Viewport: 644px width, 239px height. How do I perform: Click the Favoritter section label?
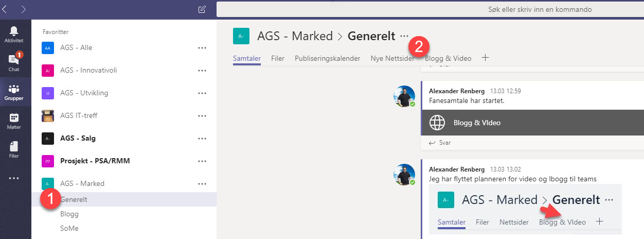coord(56,32)
